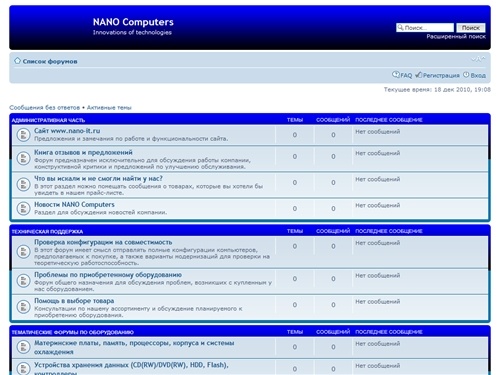Image resolution: width=500 pixels, height=375 pixels.
Task: Open the Регистрация link
Action: pyautogui.click(x=441, y=75)
